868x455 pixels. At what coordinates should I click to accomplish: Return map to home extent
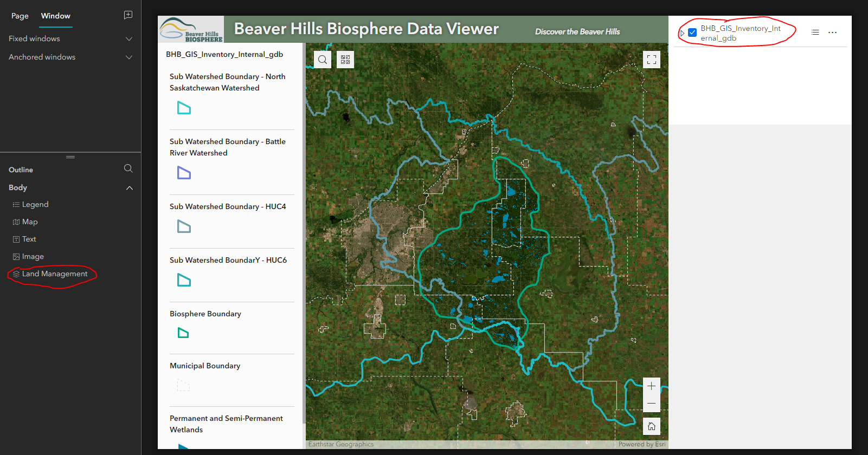[652, 426]
